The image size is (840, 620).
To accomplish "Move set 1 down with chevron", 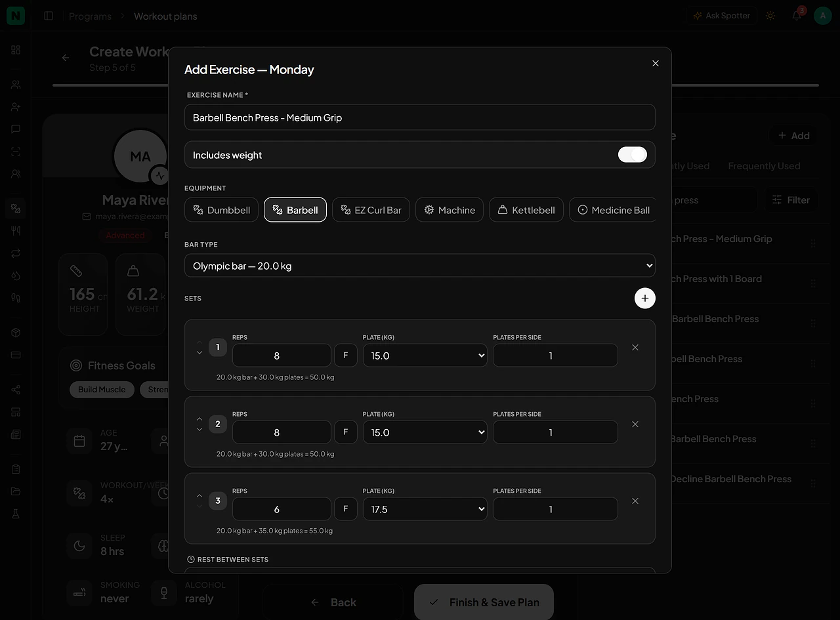I will pos(199,353).
